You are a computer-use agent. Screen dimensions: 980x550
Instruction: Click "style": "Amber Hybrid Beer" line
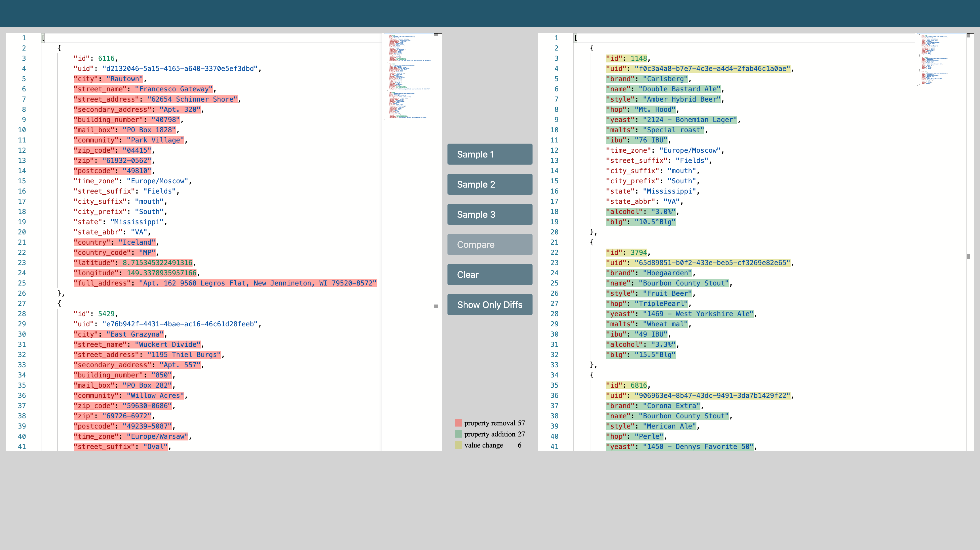click(664, 99)
